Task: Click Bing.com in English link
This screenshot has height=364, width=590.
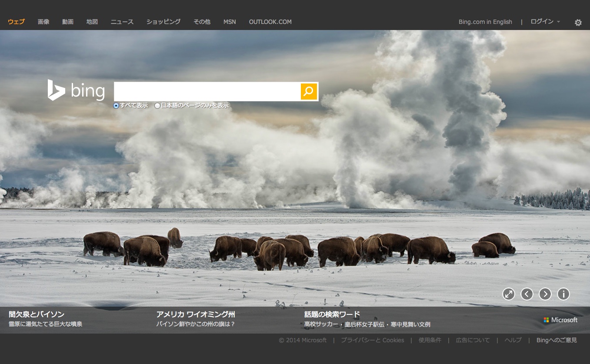Action: pos(485,22)
